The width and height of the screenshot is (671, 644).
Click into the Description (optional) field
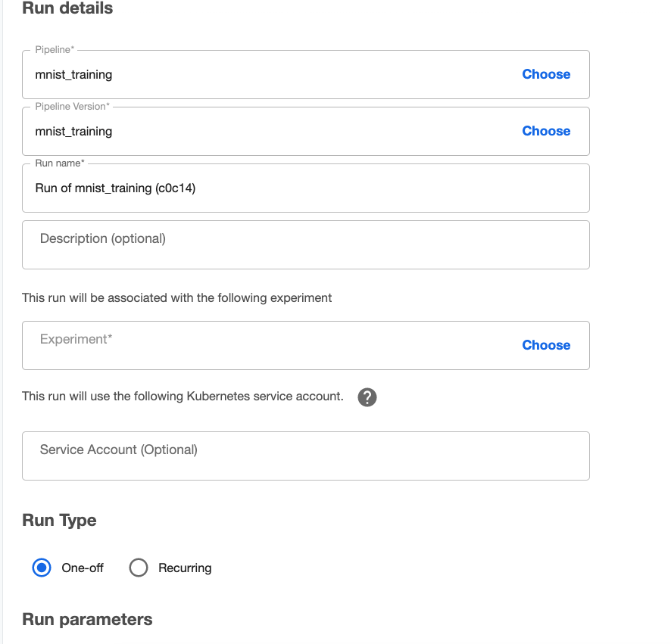303,244
